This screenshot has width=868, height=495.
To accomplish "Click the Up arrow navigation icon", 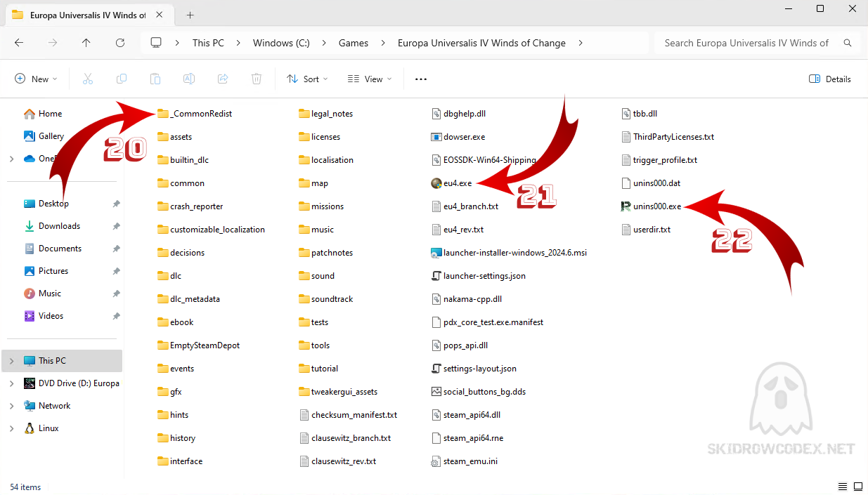I will coord(86,43).
